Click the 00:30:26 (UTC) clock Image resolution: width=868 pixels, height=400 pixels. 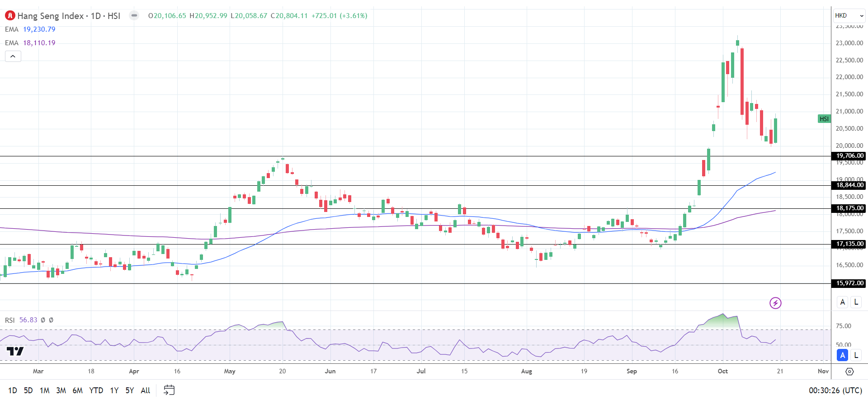(x=835, y=391)
